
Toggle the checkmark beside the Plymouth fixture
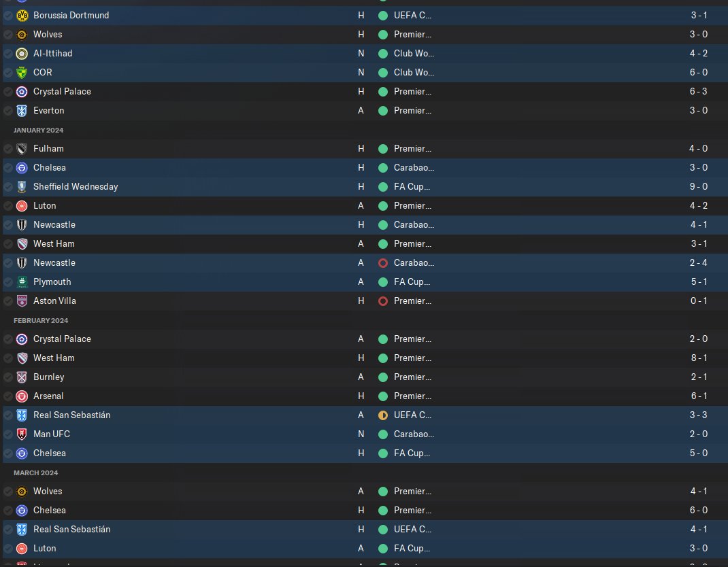(x=8, y=281)
